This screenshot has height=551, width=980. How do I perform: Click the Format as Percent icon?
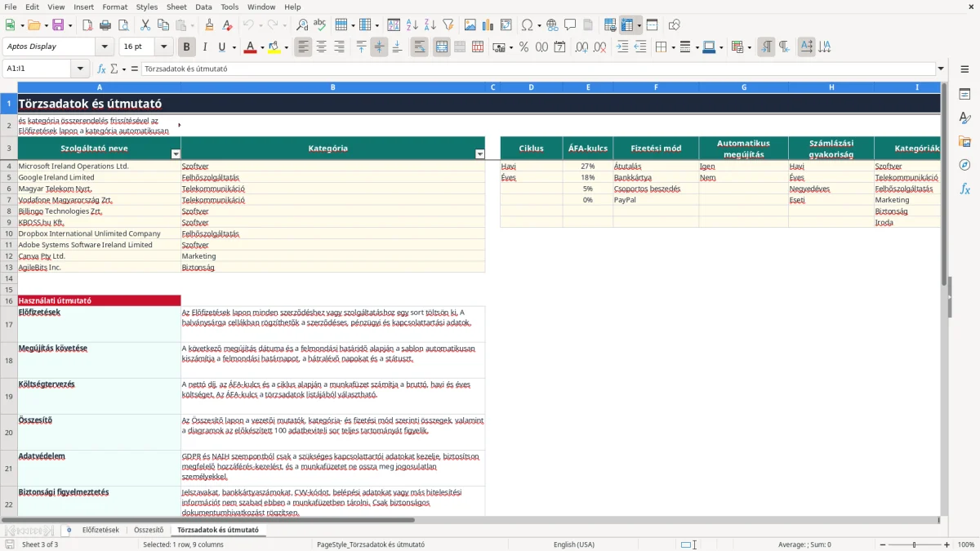[x=523, y=47]
